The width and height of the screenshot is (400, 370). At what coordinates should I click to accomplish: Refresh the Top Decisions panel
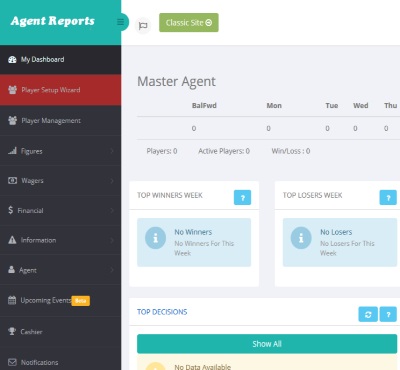pyautogui.click(x=368, y=314)
